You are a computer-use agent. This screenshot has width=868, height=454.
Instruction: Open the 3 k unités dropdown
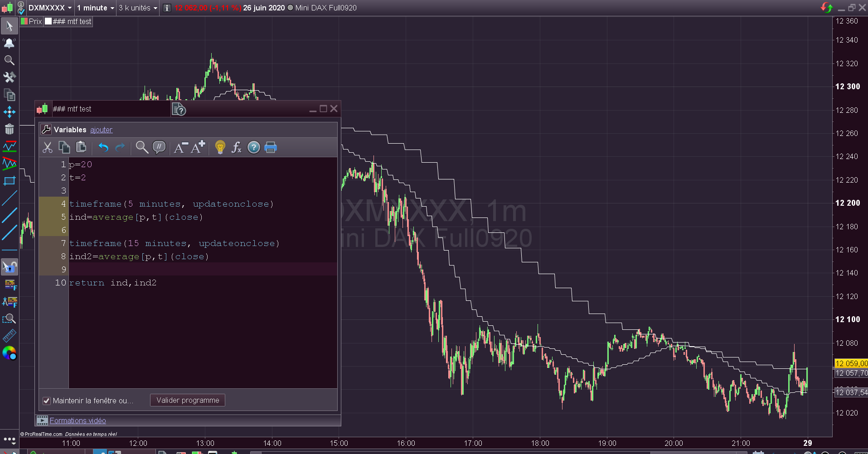(x=138, y=8)
